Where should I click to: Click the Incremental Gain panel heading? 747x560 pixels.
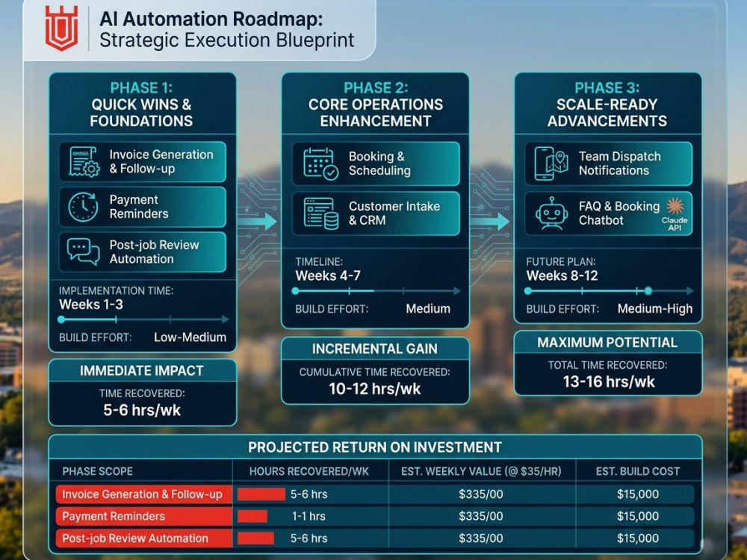click(x=375, y=349)
